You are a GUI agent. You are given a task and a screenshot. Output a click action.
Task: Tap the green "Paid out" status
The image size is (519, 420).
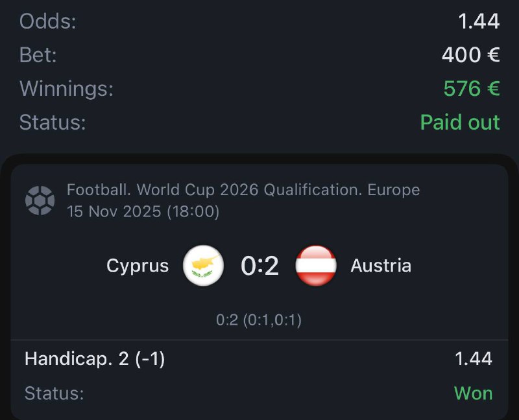coord(460,122)
